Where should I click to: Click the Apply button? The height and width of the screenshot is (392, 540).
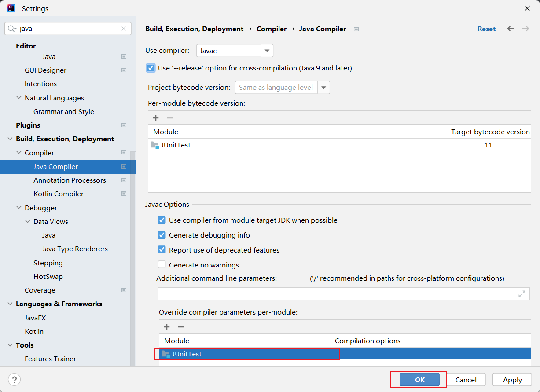pos(512,380)
